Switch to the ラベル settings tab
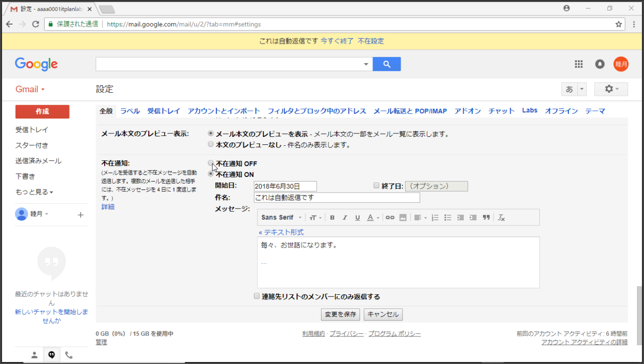The width and height of the screenshot is (644, 364). 130,111
